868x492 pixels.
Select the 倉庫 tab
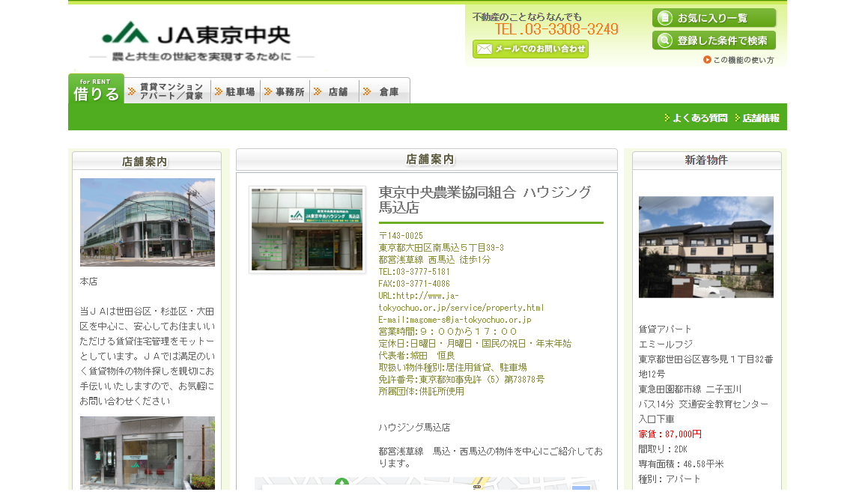coord(385,91)
